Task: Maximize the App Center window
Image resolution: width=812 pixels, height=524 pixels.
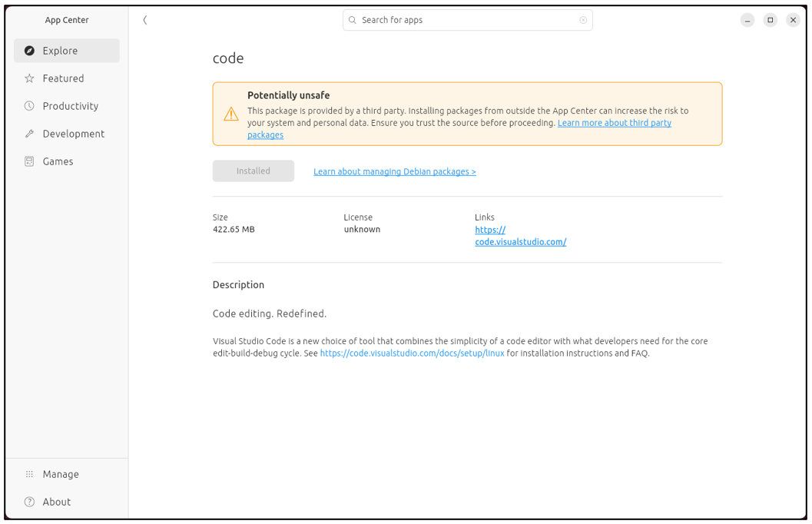Action: click(x=770, y=20)
